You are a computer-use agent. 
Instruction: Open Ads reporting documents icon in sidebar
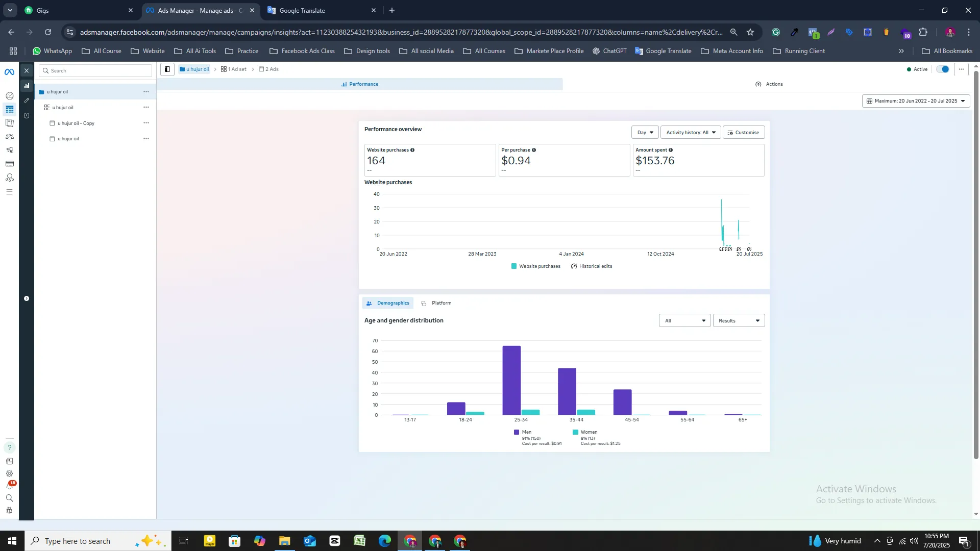coord(9,123)
